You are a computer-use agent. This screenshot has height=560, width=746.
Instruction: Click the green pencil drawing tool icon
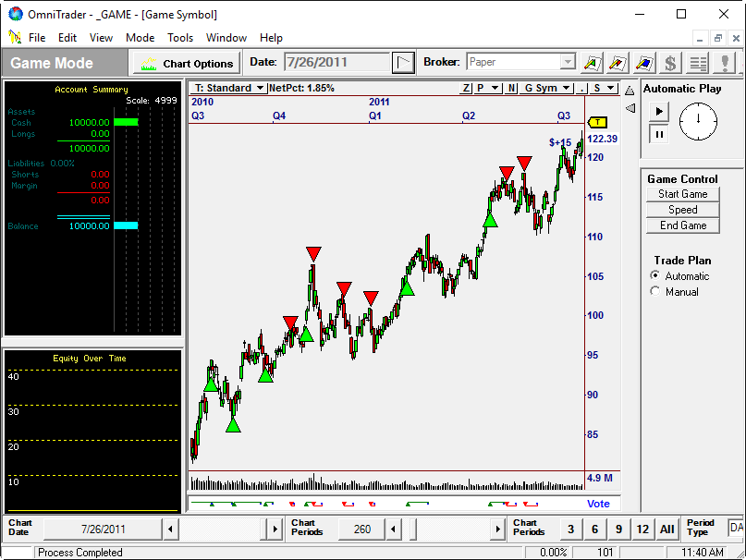[x=593, y=63]
